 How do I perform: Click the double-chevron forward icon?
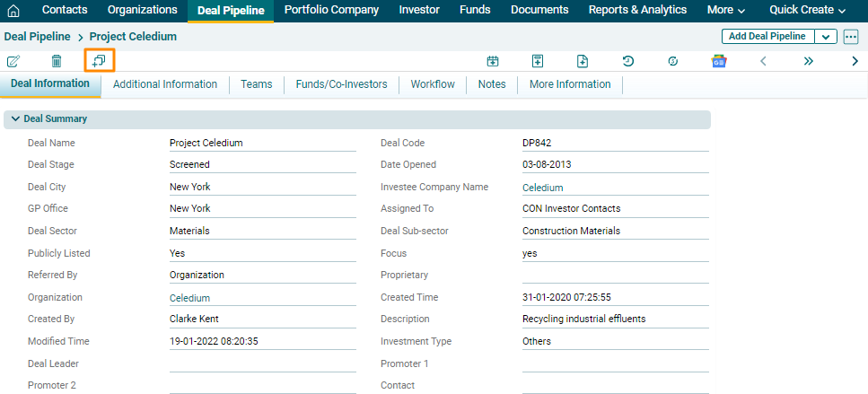808,61
